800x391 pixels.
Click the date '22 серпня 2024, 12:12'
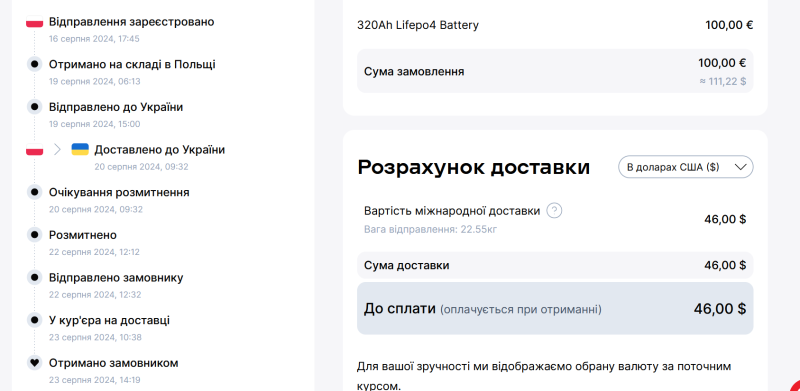tap(94, 252)
